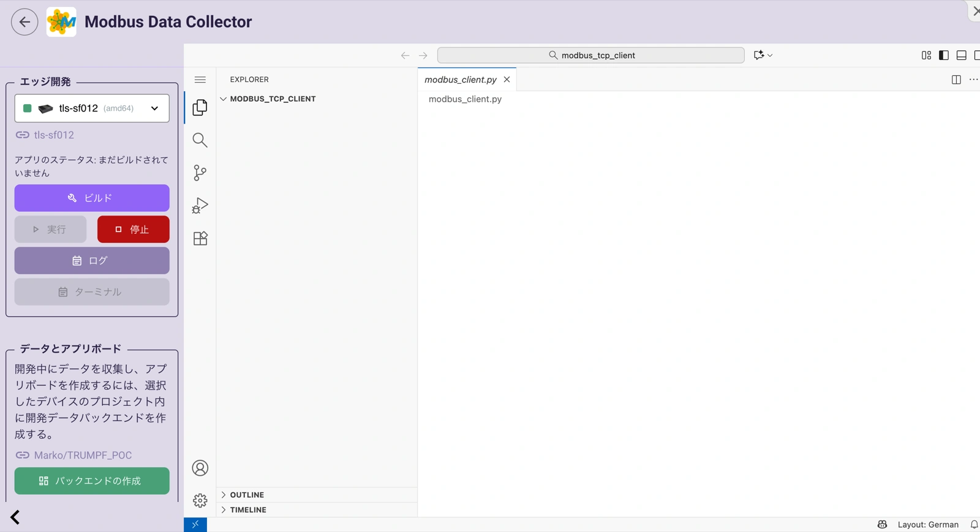Navigate forward in editor history
This screenshot has height=532, width=980.
point(423,55)
